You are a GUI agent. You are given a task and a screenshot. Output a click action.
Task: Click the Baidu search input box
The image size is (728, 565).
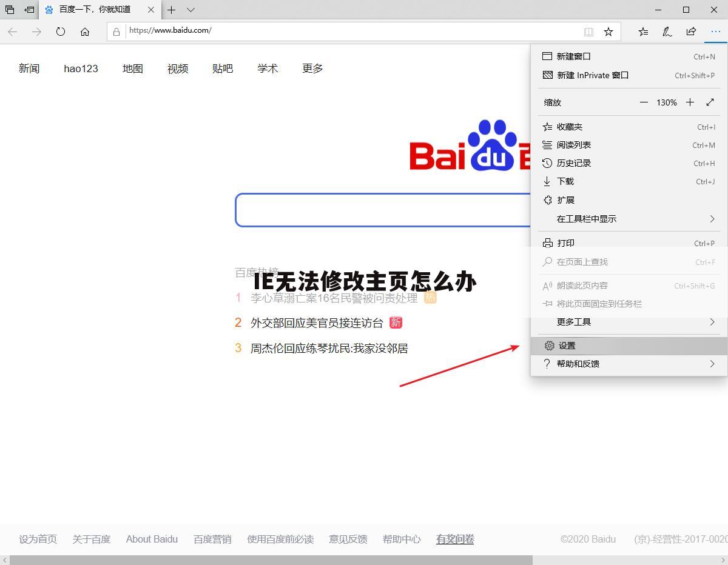(x=383, y=210)
